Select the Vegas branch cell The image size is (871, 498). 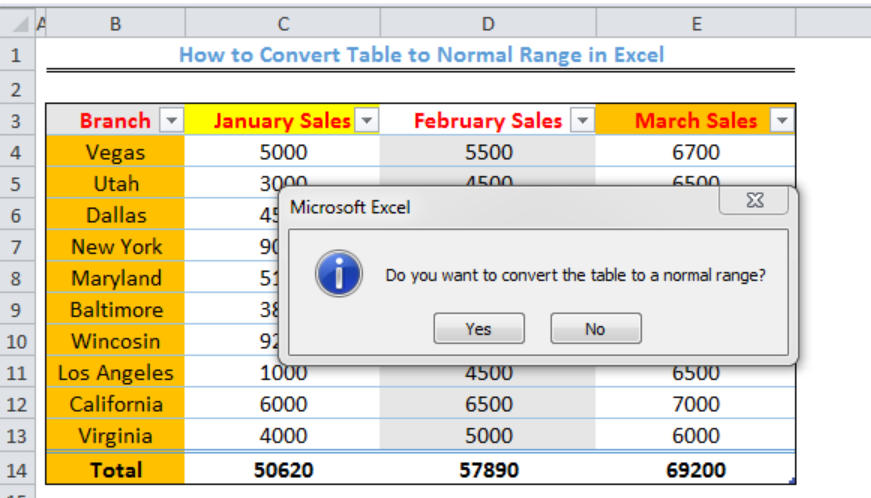[x=116, y=152]
